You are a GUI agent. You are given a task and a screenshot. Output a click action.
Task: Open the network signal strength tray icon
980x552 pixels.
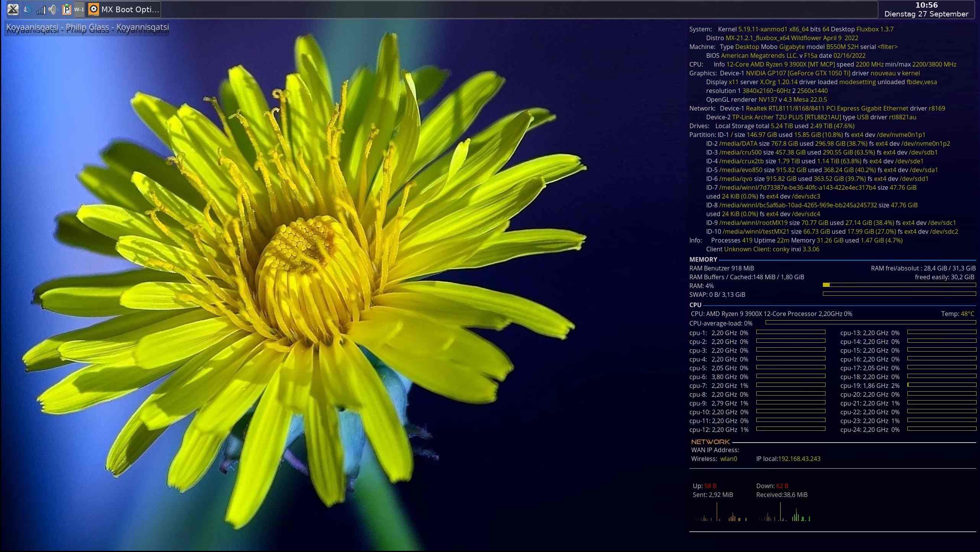(x=41, y=10)
